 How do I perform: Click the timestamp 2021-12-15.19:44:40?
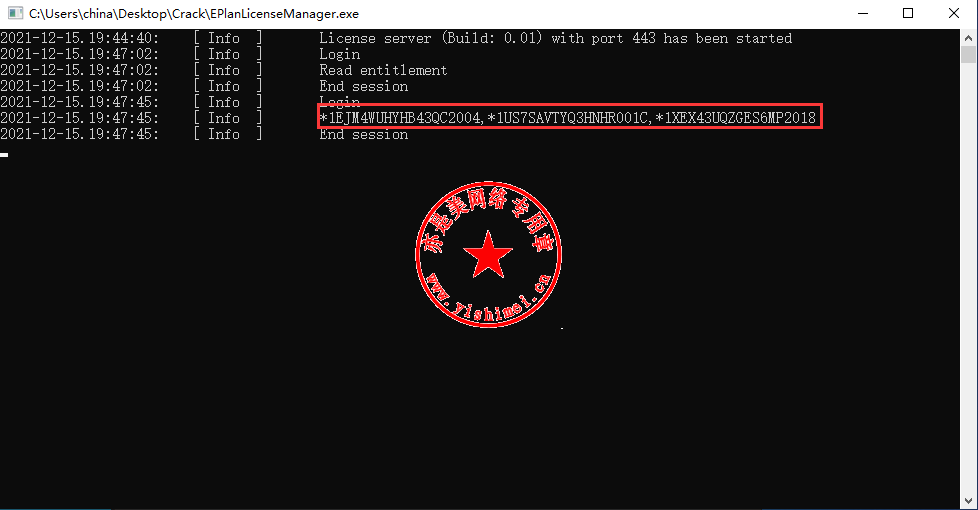(x=79, y=39)
